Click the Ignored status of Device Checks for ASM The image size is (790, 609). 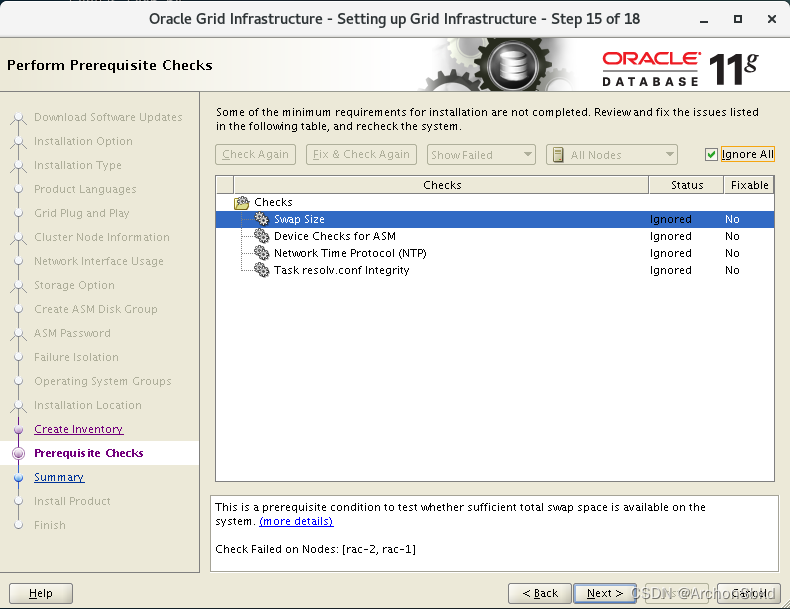pyautogui.click(x=671, y=236)
